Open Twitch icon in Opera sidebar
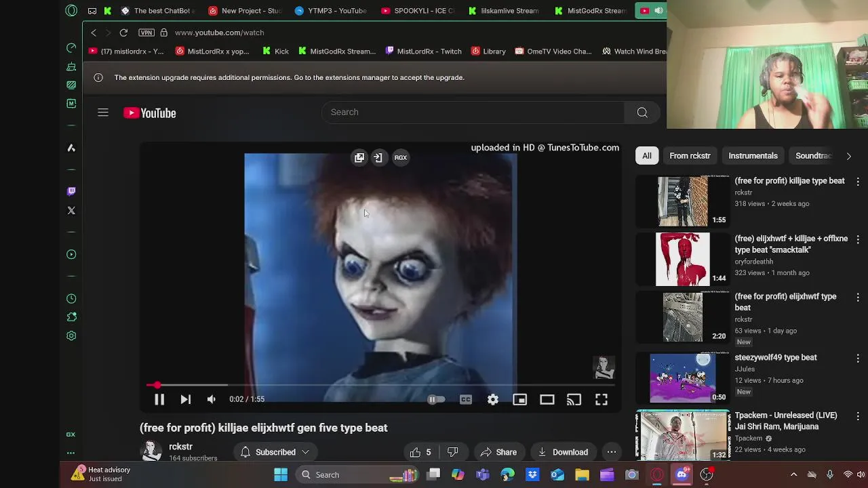Screen dimensions: 868x488 coord(71,191)
